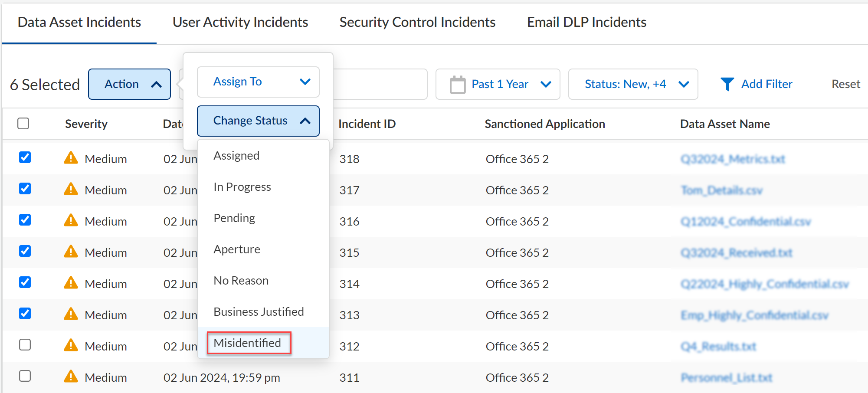868x393 pixels.
Task: Open the Q4_Results.txt data asset link
Action: (718, 347)
